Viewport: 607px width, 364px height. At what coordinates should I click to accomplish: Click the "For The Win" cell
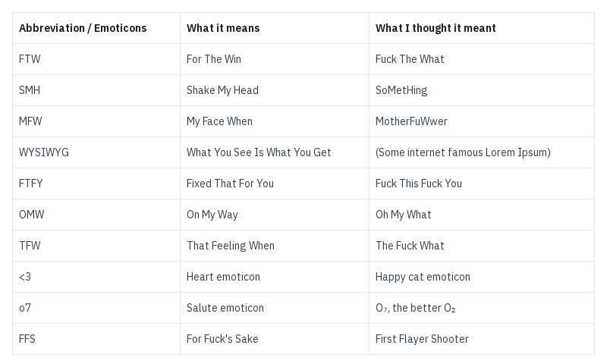214,59
